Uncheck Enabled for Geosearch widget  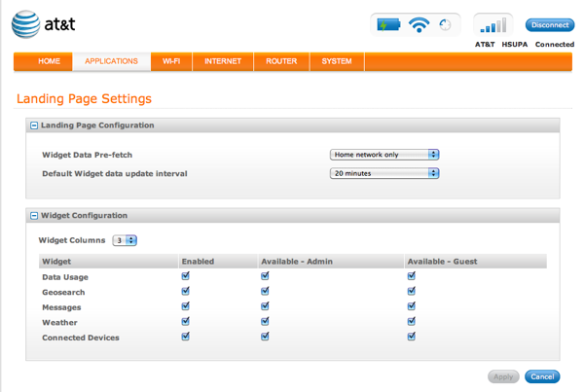click(x=186, y=291)
